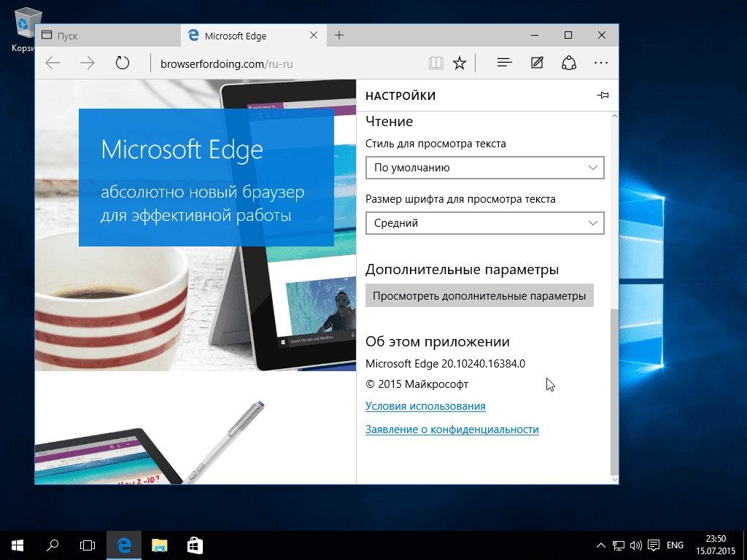Open Action Center notifications icon
This screenshot has width=747, height=560.
pyautogui.click(x=654, y=545)
